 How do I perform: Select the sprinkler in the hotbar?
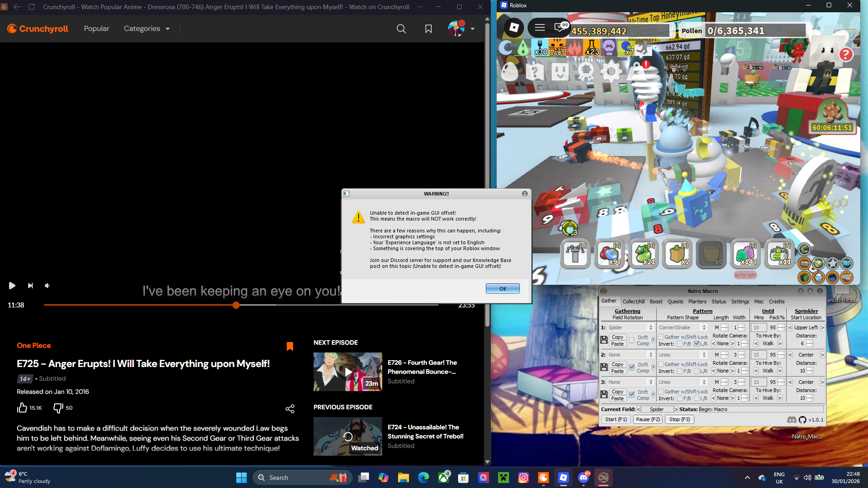575,254
